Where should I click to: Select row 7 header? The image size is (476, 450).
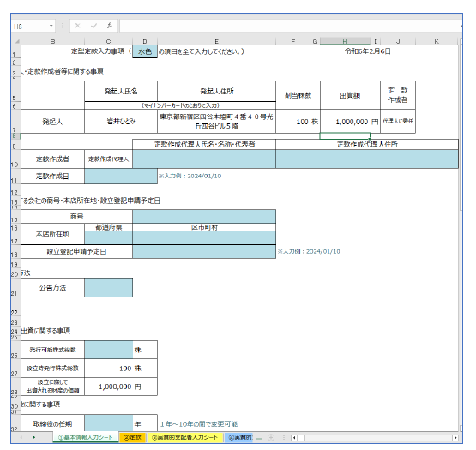point(15,122)
